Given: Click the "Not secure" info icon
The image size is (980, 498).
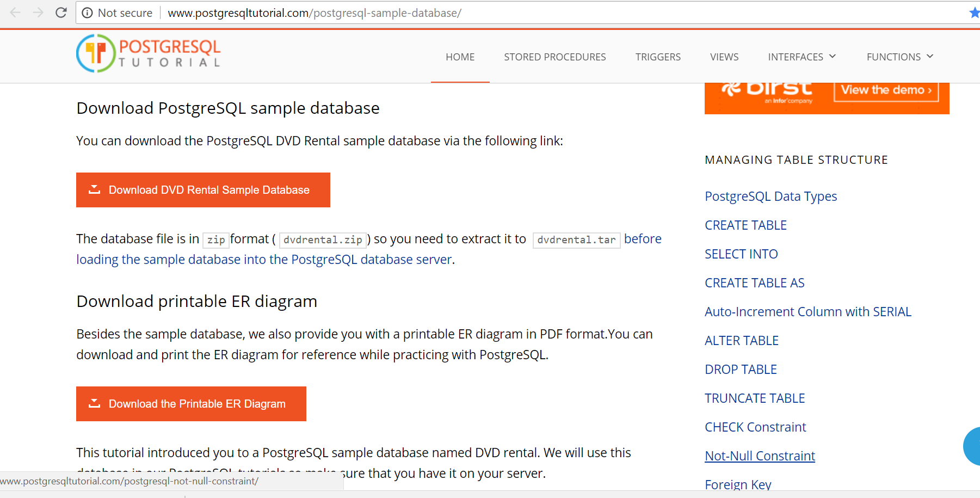Looking at the screenshot, I should 87,13.
